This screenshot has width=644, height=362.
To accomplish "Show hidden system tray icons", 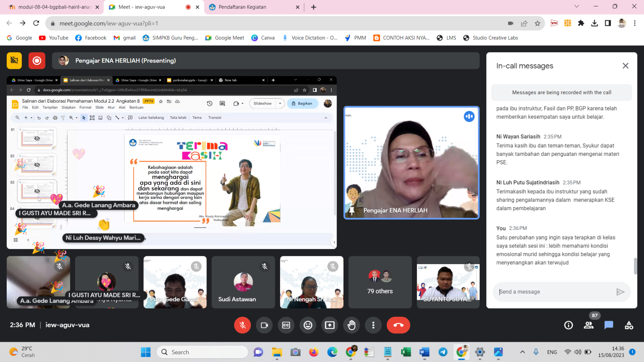I will pos(522,352).
